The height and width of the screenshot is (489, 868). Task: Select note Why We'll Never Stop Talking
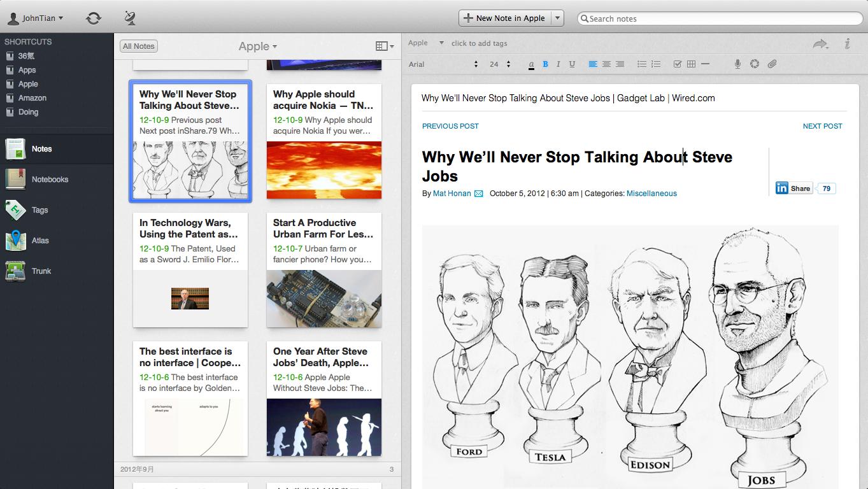click(190, 141)
